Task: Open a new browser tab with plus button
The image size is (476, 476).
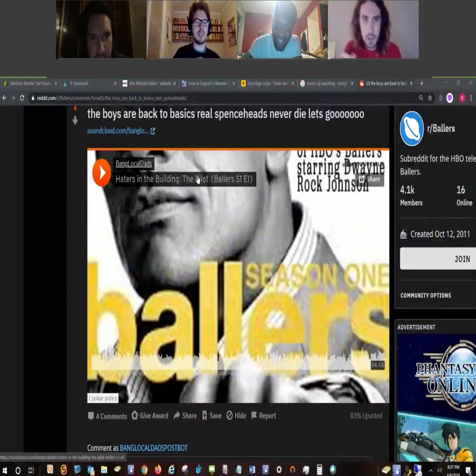Action: point(422,83)
